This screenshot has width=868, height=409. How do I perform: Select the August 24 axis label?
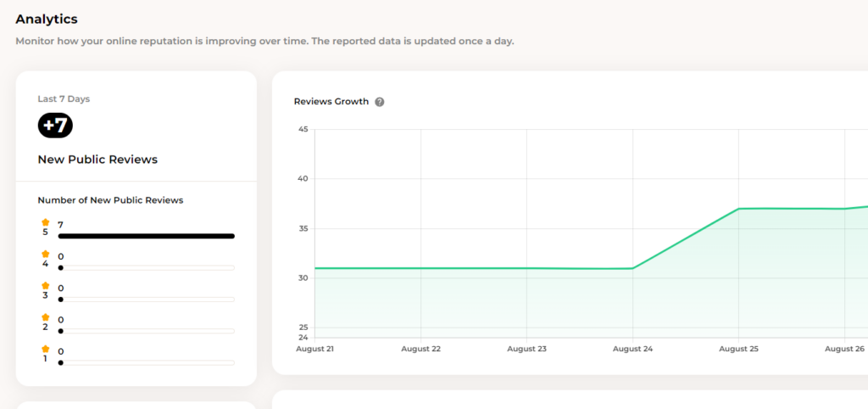(632, 349)
